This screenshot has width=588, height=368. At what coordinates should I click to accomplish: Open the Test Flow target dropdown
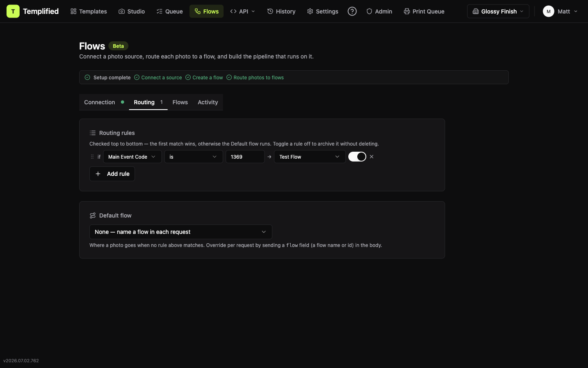[x=310, y=157]
